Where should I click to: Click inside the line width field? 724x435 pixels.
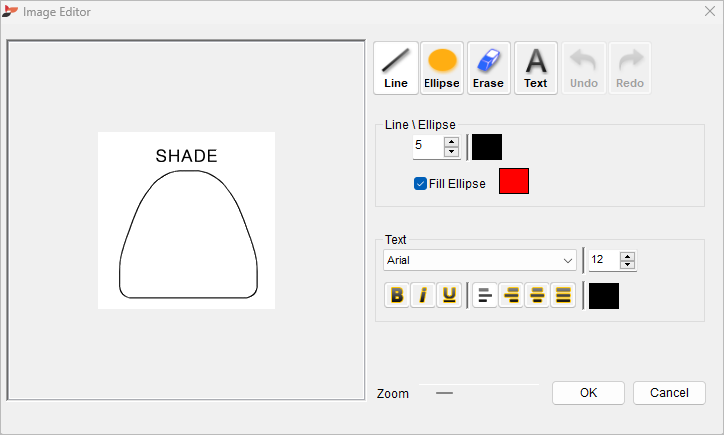(428, 147)
